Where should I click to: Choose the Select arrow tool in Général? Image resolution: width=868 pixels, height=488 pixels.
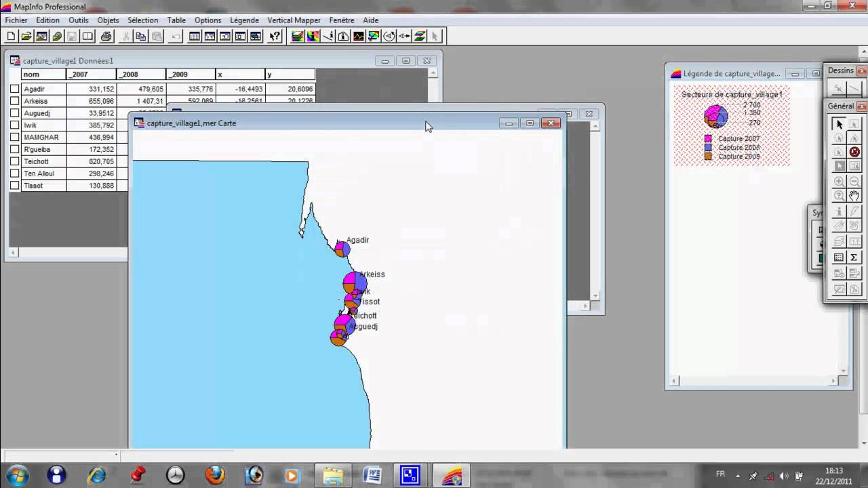point(839,124)
